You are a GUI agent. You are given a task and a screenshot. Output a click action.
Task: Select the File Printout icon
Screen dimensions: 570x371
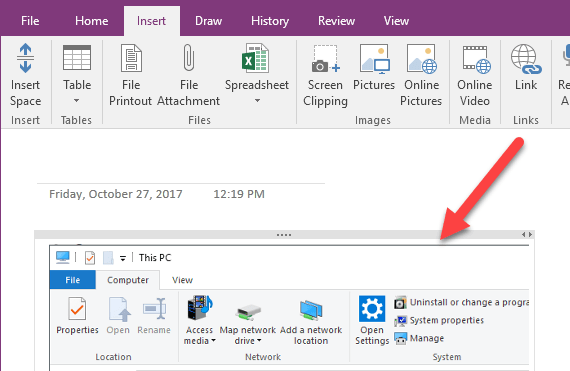point(131,58)
